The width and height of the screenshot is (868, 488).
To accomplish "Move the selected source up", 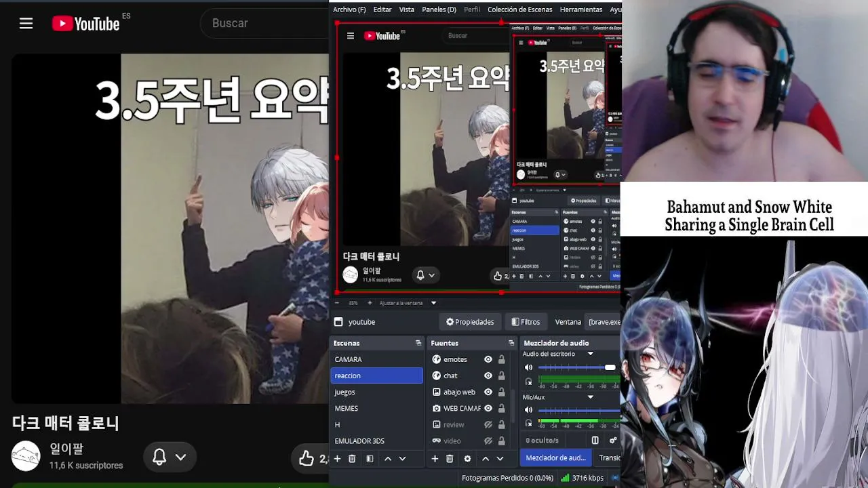I will click(486, 459).
